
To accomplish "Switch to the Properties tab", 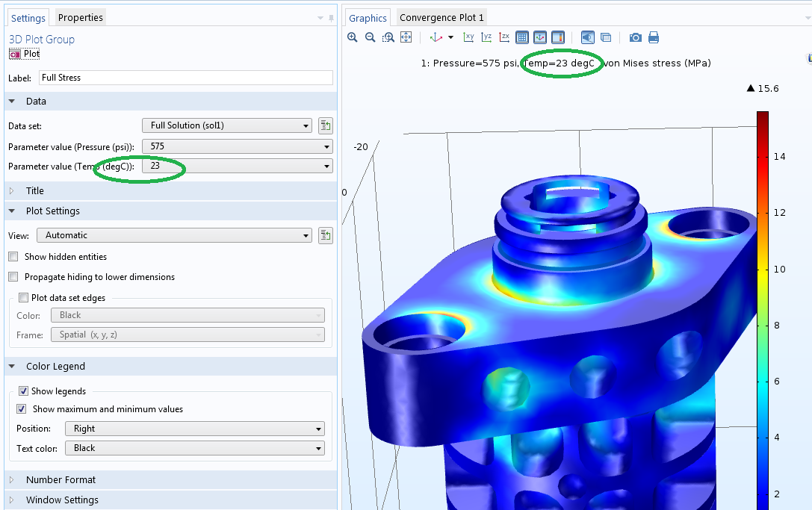I will click(81, 17).
